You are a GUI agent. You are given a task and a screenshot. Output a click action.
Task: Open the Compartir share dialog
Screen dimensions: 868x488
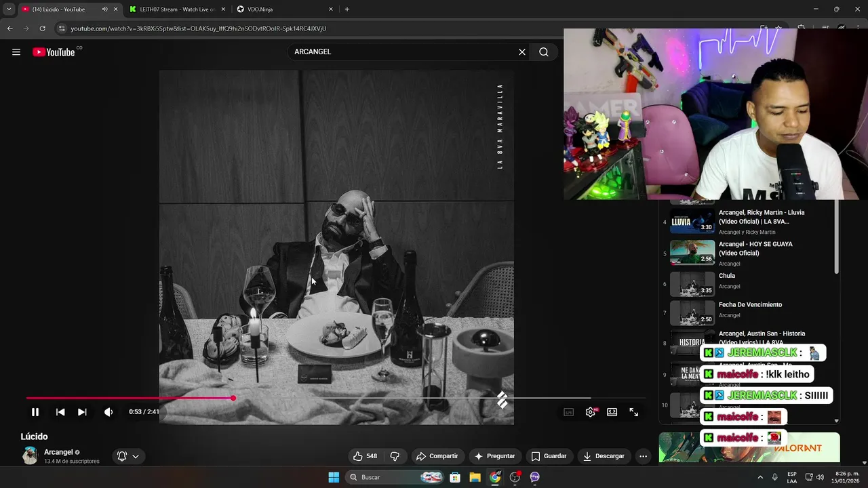(437, 456)
